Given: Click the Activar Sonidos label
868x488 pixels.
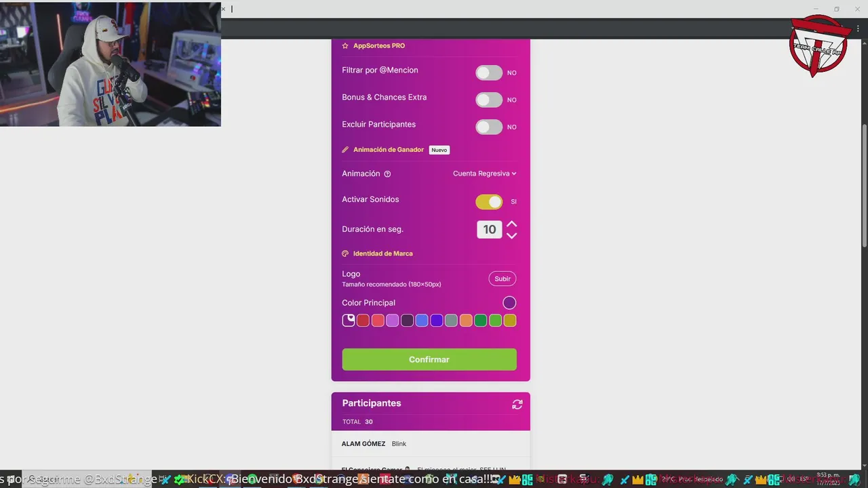Looking at the screenshot, I should point(370,199).
